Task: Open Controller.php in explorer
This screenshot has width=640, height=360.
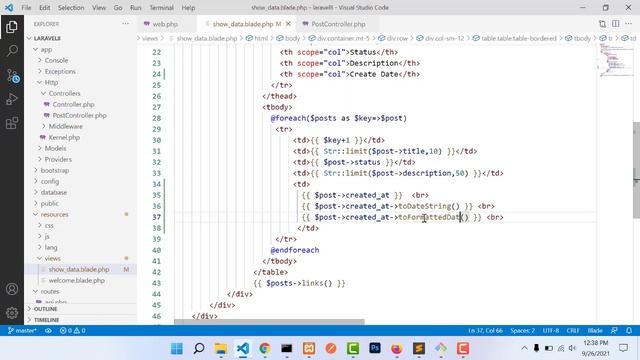Action: pos(73,104)
